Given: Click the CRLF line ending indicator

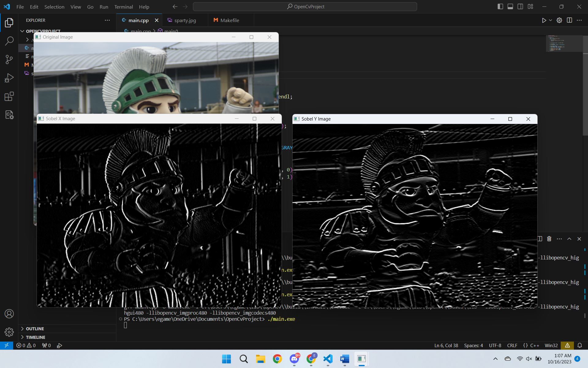Looking at the screenshot, I should 512,346.
